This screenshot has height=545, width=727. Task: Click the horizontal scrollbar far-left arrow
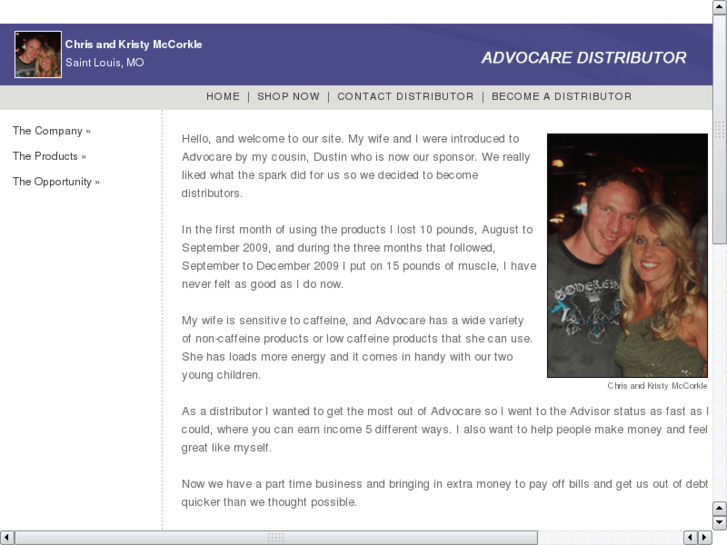click(6, 538)
